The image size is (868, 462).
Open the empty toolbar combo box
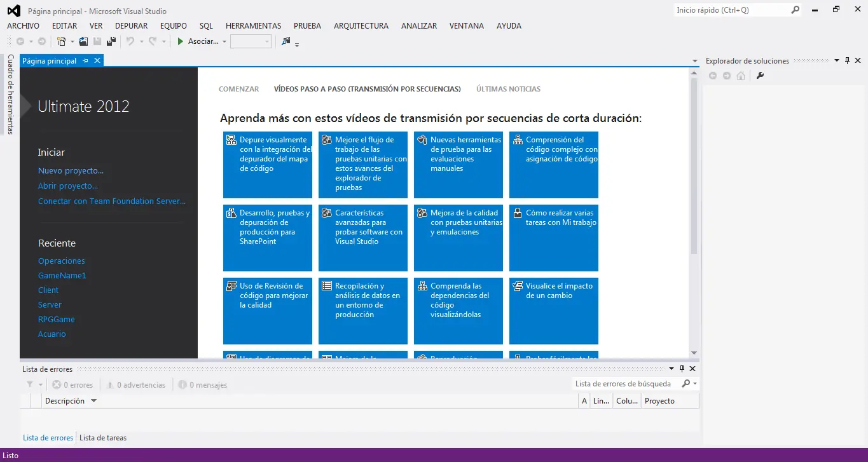[251, 41]
